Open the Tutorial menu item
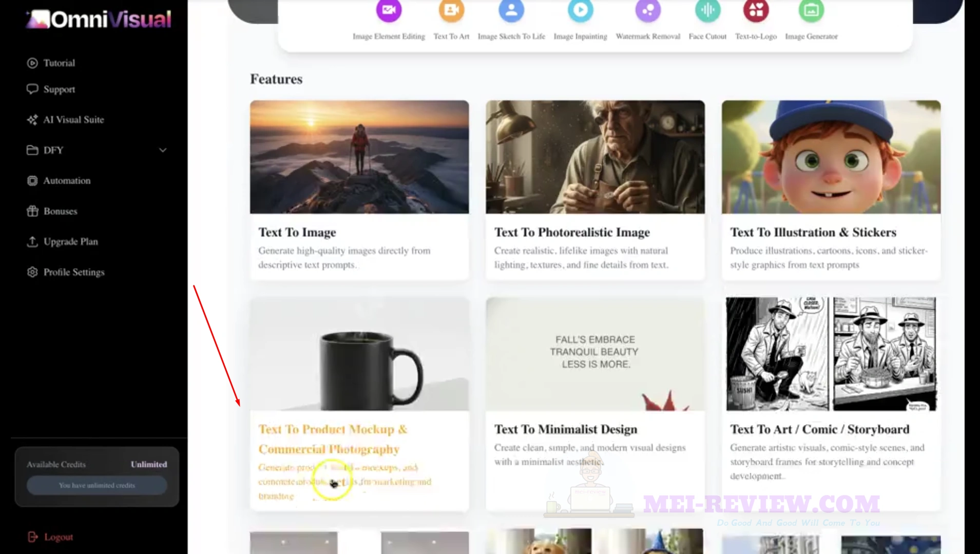 tap(59, 63)
